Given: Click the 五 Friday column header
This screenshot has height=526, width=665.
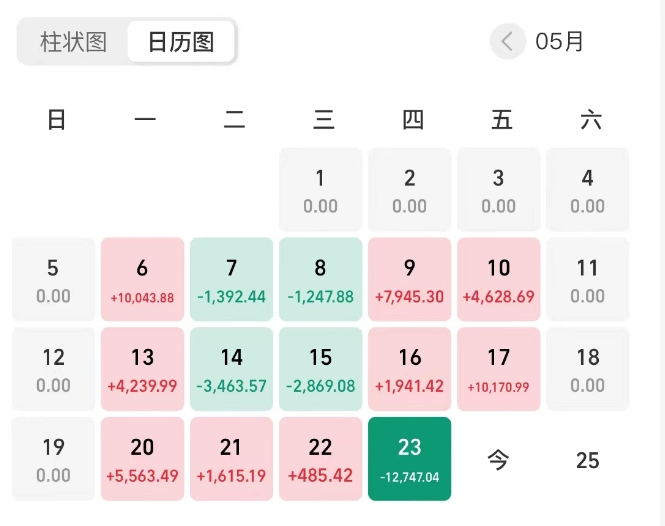Looking at the screenshot, I should (502, 120).
